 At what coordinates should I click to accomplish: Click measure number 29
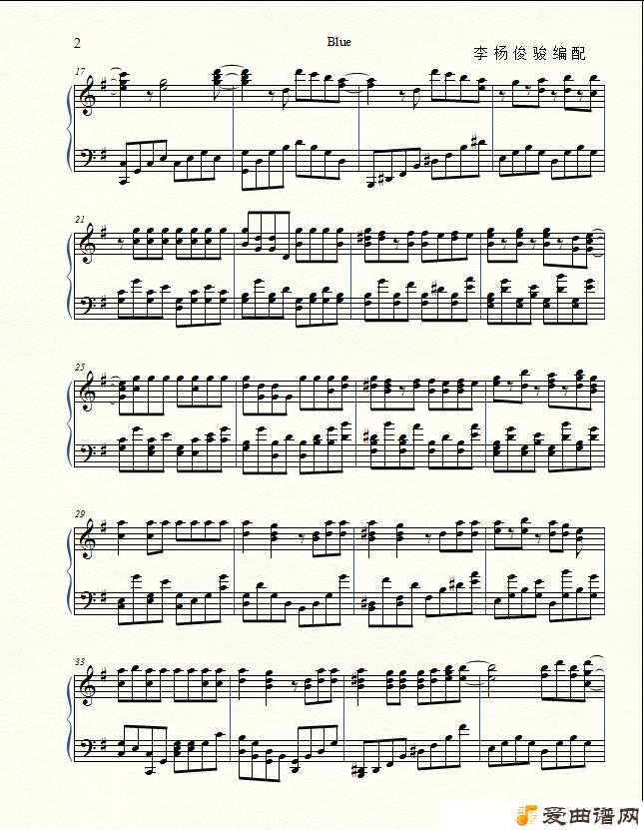coord(80,514)
